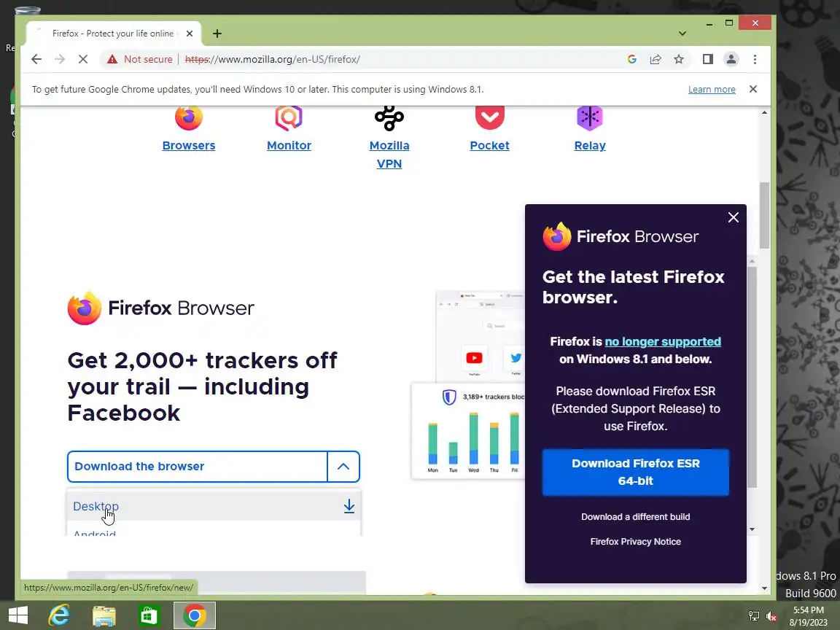Dismiss the Chrome update infobar
This screenshot has width=840, height=630.
click(x=753, y=89)
